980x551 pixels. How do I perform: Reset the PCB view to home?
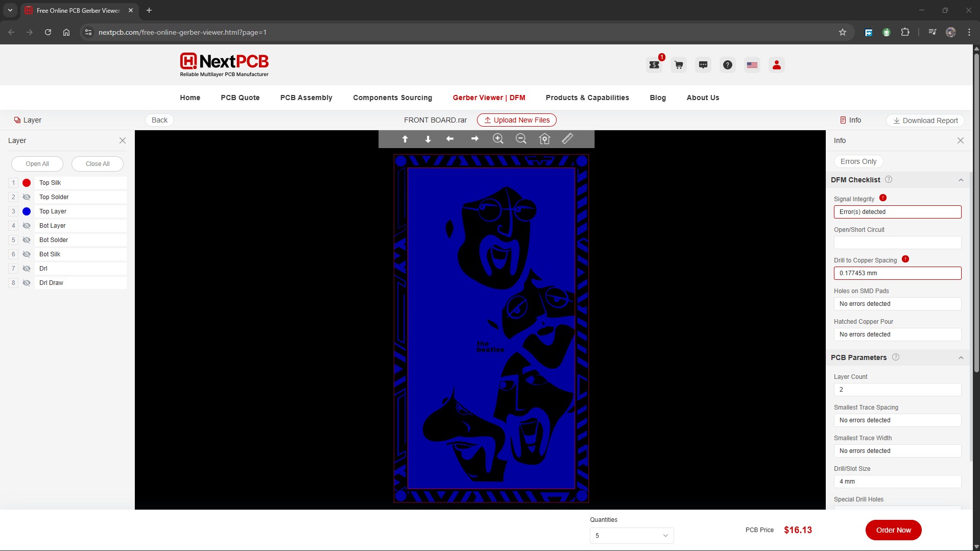coord(544,139)
